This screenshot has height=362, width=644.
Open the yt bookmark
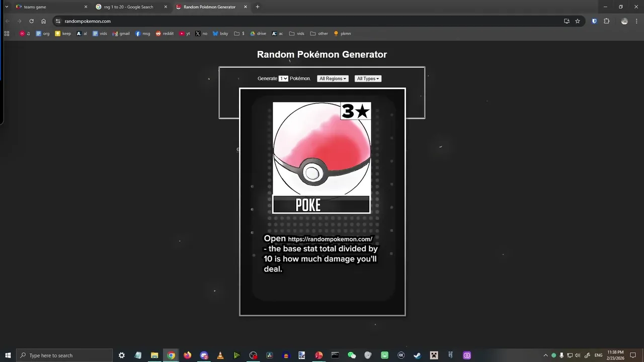(185, 34)
